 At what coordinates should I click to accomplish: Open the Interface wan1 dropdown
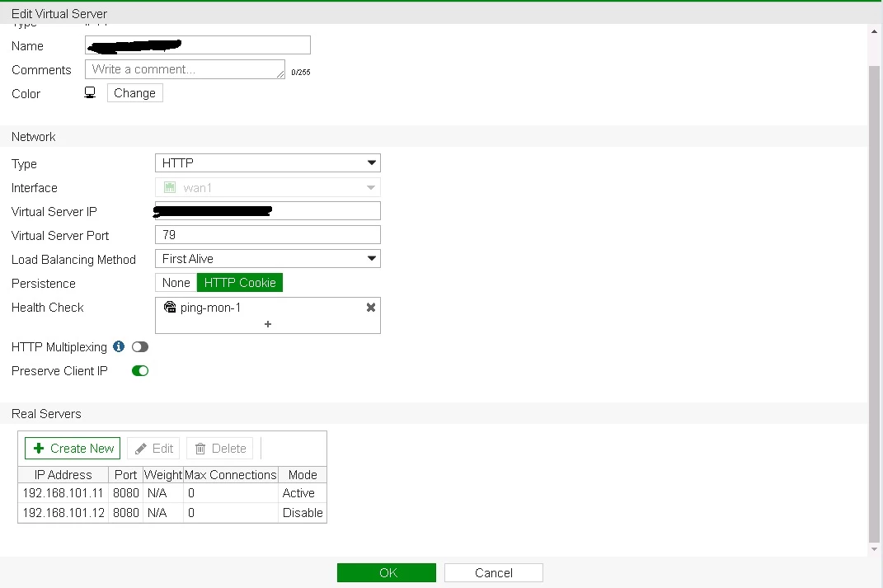click(x=268, y=187)
